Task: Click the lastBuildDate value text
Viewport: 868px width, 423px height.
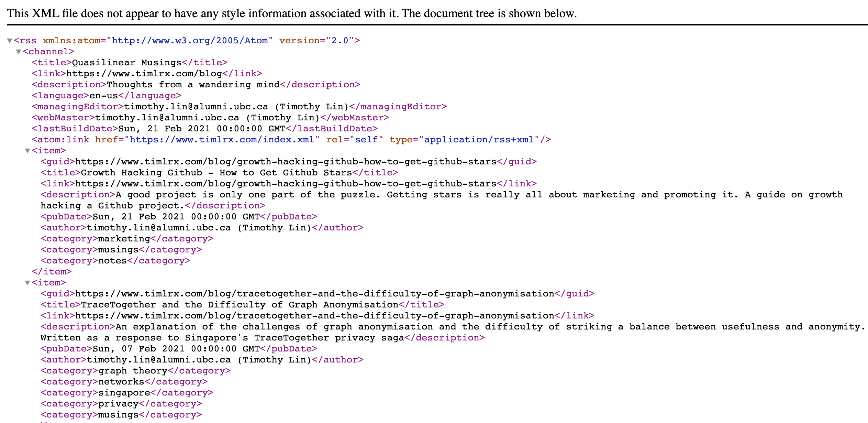Action: click(202, 129)
